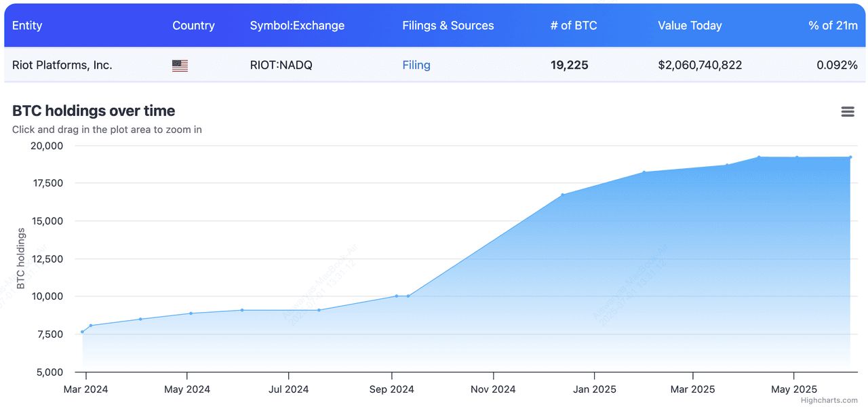Click the RIOT:NADQ symbol cell
The width and height of the screenshot is (868, 409).
(x=281, y=64)
